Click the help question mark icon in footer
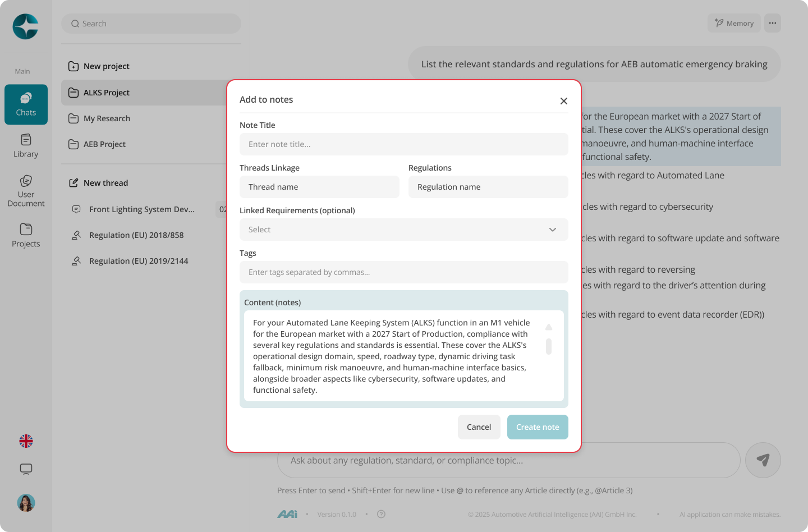Screen dimensions: 808x532 tap(382, 514)
